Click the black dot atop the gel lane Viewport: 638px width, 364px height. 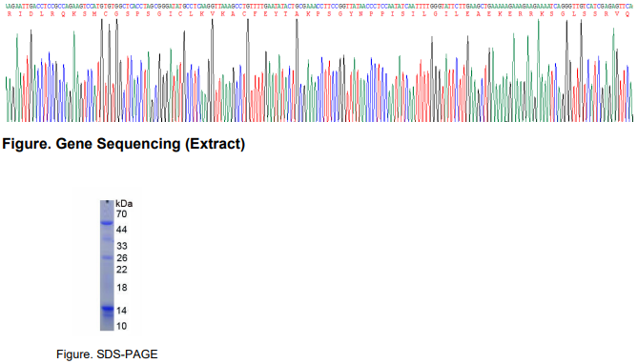coord(107,201)
